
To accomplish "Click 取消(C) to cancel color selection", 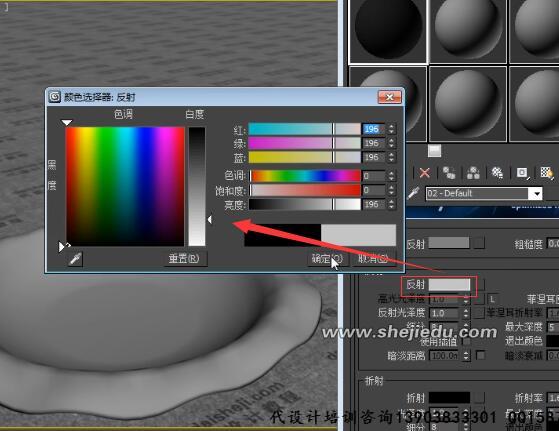I will tap(374, 259).
